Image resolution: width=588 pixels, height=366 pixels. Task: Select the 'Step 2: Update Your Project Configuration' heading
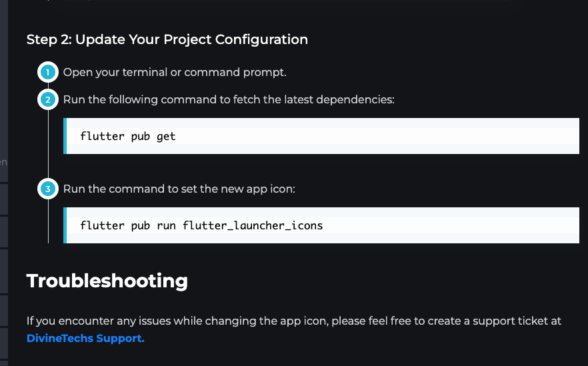pos(167,39)
